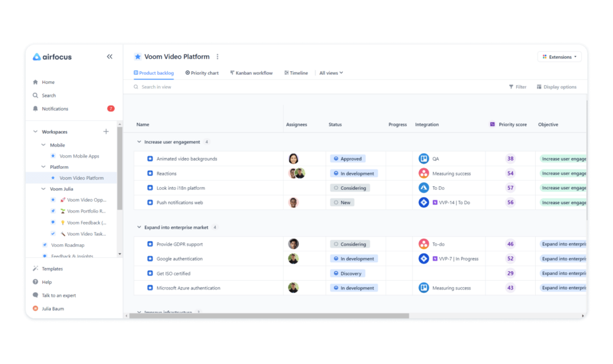Click the Search in view field
Viewport: 613px width, 364px height.
point(156,87)
